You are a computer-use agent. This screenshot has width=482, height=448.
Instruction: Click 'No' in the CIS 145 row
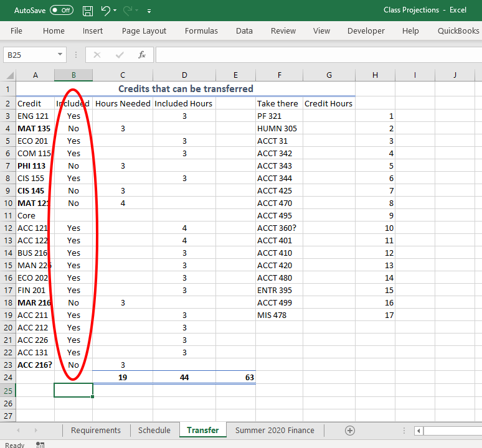[73, 190]
